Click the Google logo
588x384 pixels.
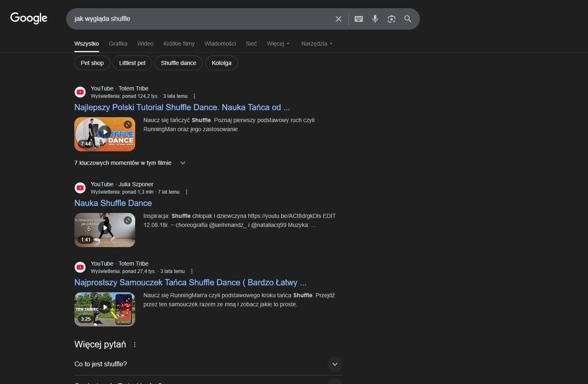click(29, 18)
